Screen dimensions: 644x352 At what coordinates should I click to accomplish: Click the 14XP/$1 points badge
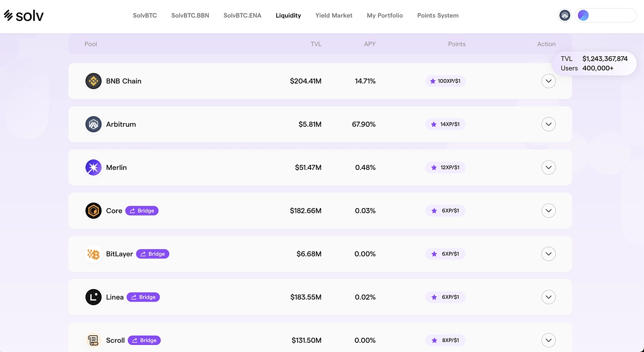tap(445, 124)
